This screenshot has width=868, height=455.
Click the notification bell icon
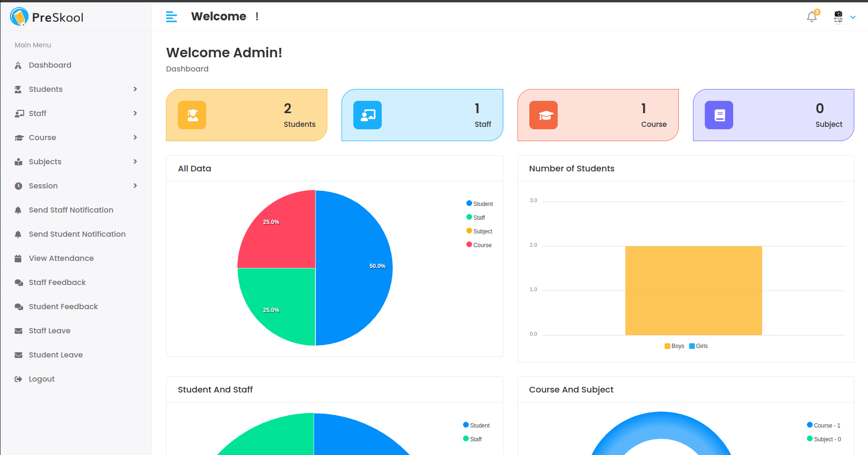click(x=812, y=16)
